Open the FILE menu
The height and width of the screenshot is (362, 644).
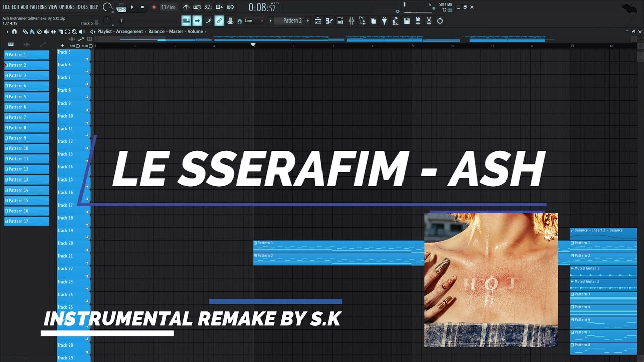6,7
